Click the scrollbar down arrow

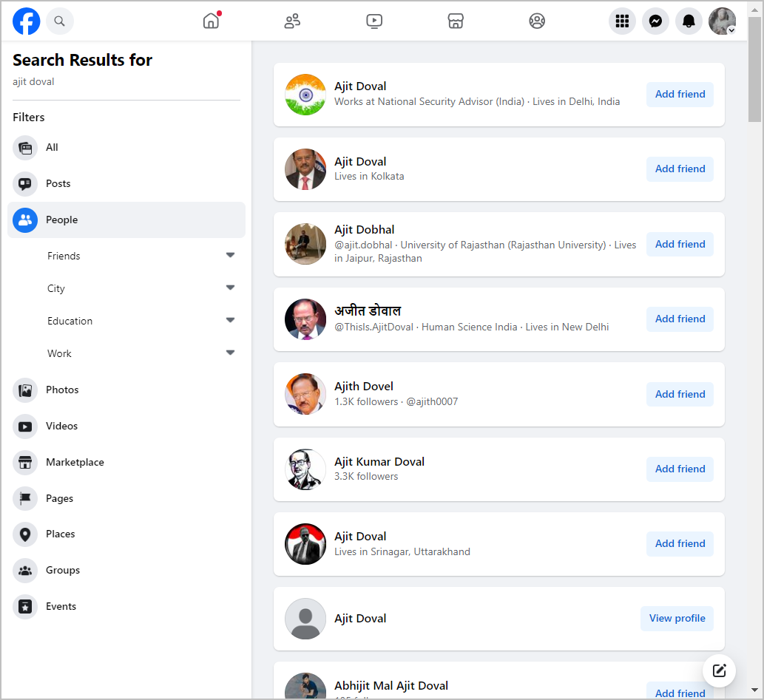pyautogui.click(x=754, y=690)
